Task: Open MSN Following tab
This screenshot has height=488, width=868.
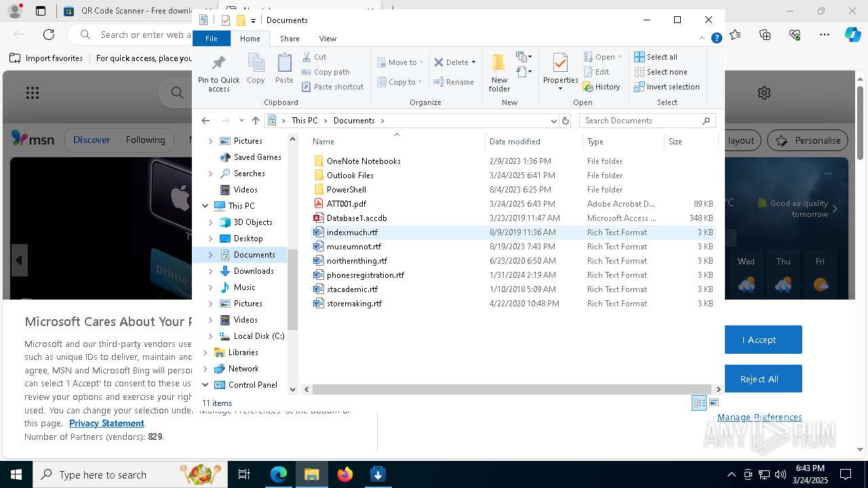Action: (x=145, y=140)
